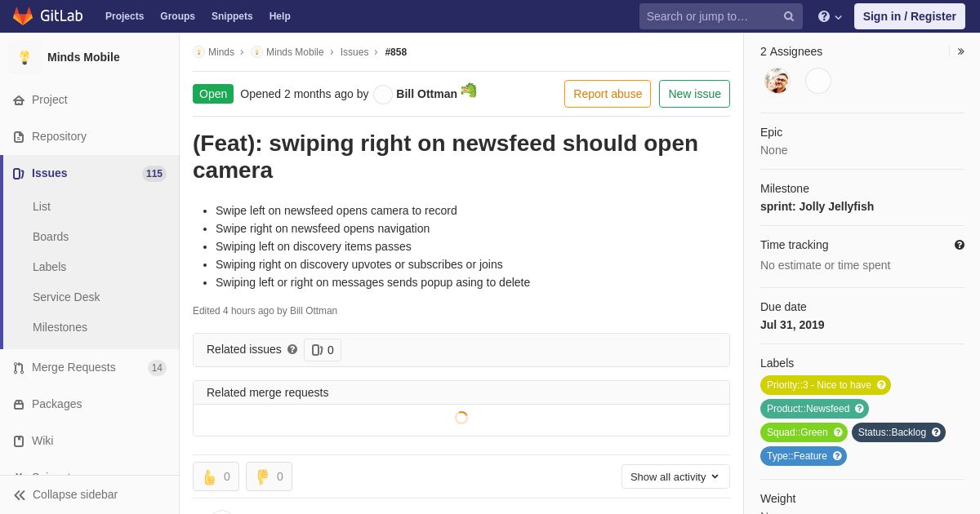The image size is (980, 514).
Task: Open the GitLab fox logo home
Action: tap(23, 16)
